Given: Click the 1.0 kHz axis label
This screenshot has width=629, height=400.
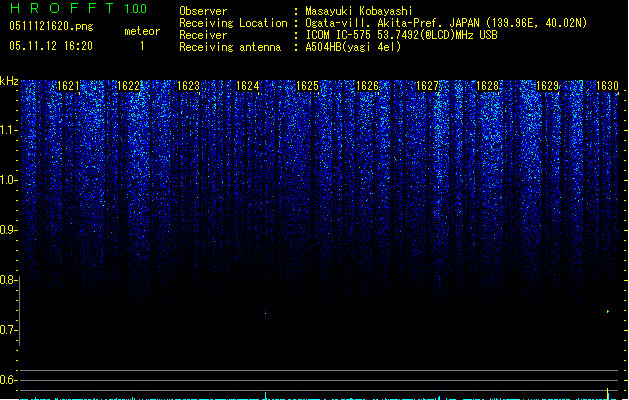Looking at the screenshot, I should click(8, 180).
